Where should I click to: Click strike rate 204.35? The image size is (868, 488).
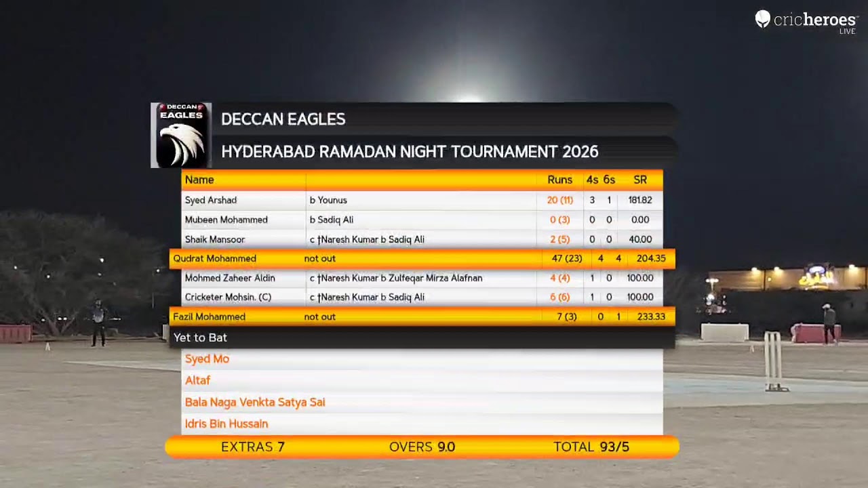(x=651, y=258)
